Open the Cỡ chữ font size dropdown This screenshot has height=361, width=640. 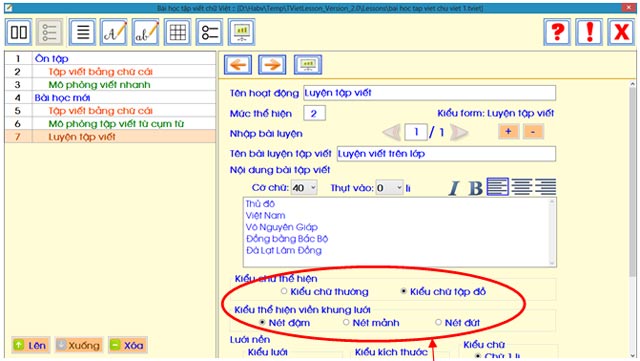tap(304, 188)
